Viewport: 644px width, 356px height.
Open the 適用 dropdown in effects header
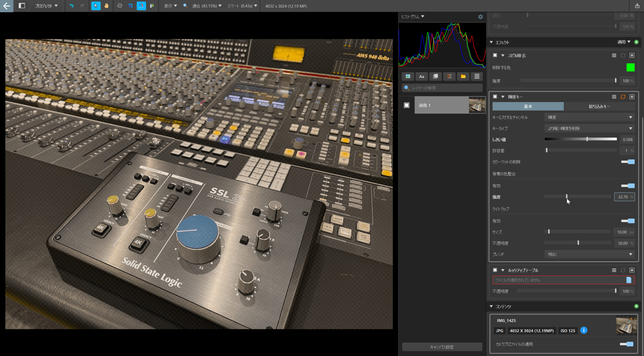624,42
